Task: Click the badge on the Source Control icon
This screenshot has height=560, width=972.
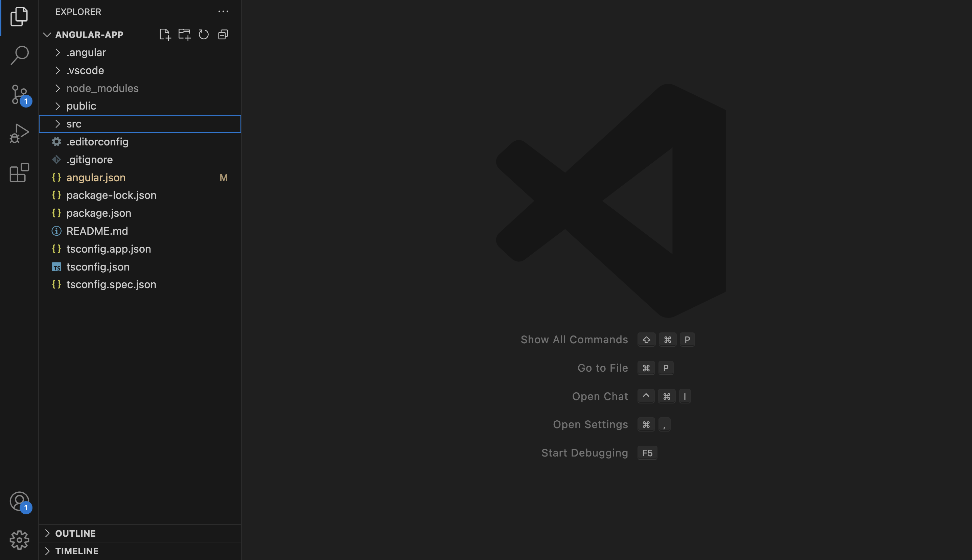Action: (x=26, y=101)
